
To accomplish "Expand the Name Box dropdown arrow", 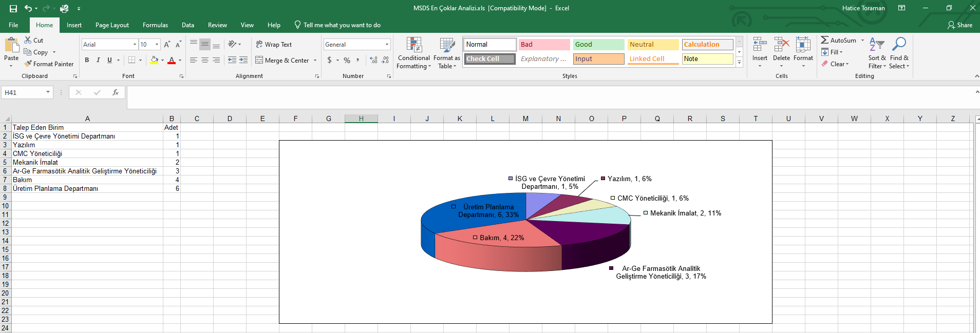I will point(48,92).
